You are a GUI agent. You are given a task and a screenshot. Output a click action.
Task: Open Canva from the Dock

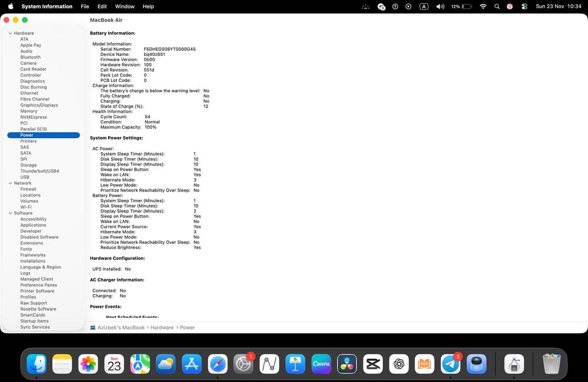[321, 364]
